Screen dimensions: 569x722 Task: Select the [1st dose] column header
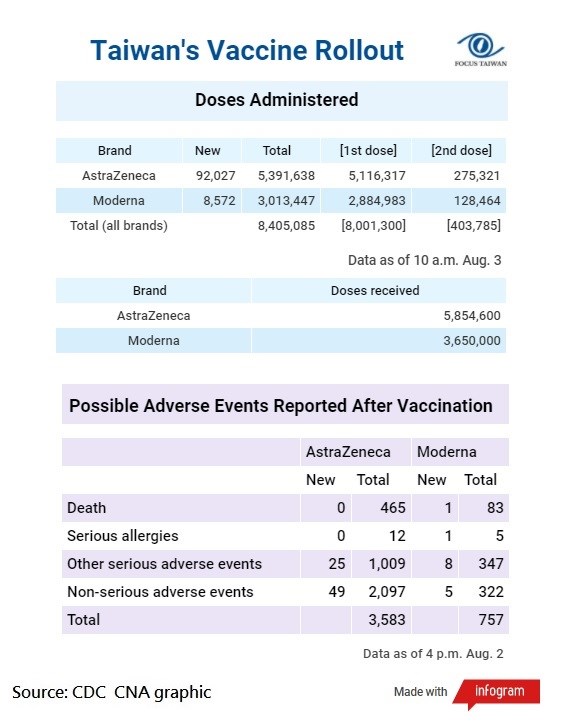coord(368,151)
